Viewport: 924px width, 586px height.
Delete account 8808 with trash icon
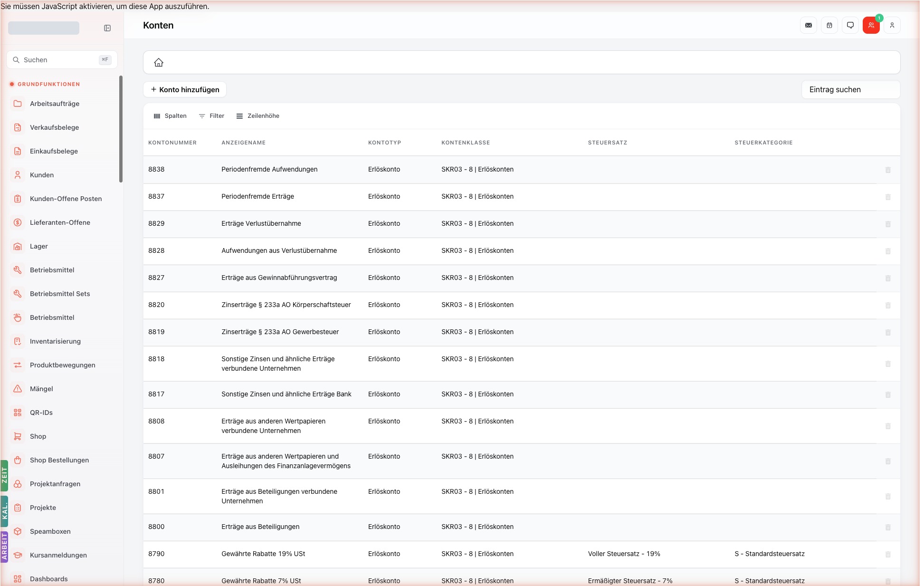click(x=888, y=426)
